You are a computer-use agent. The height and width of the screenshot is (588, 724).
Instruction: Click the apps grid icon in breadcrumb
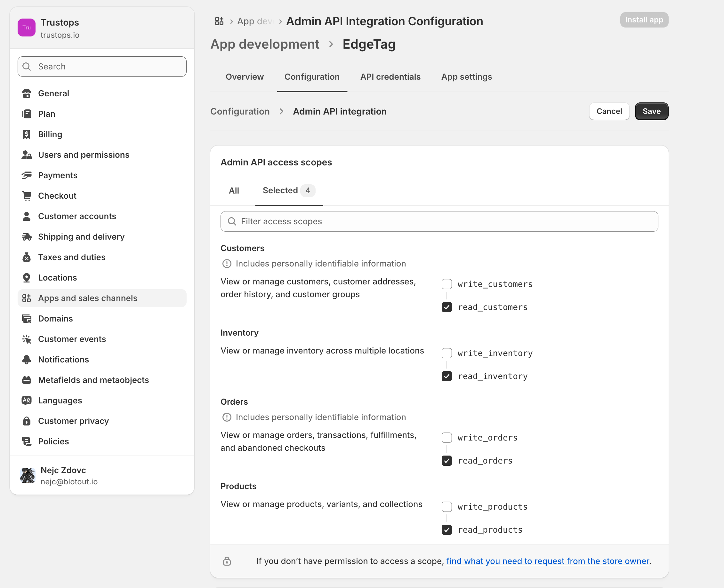(219, 21)
